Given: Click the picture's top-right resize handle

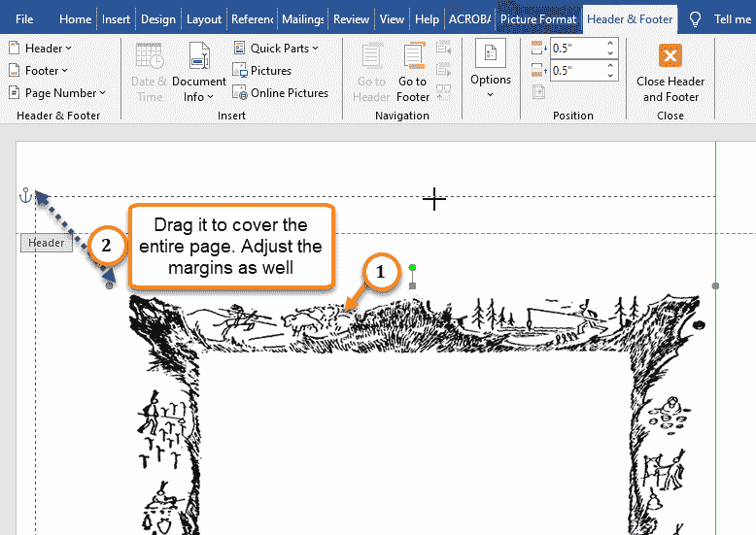Looking at the screenshot, I should pos(715,285).
